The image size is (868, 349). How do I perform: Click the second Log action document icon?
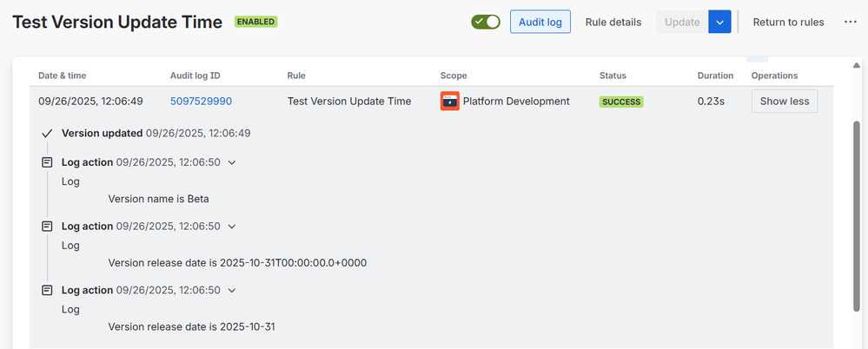(47, 227)
